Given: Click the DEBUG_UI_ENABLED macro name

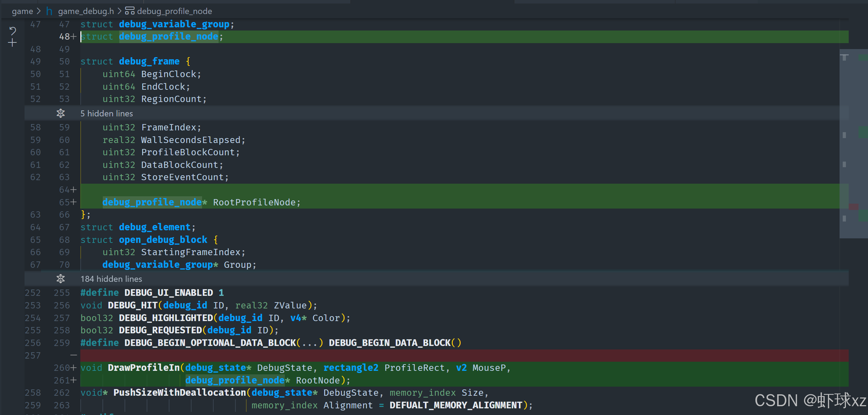Looking at the screenshot, I should click(168, 293).
